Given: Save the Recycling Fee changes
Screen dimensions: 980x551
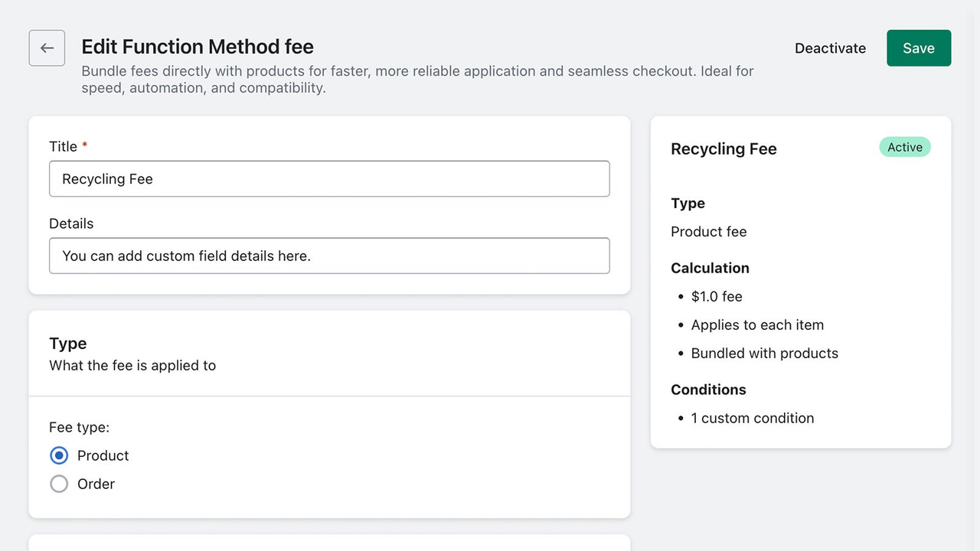Looking at the screenshot, I should 918,47.
